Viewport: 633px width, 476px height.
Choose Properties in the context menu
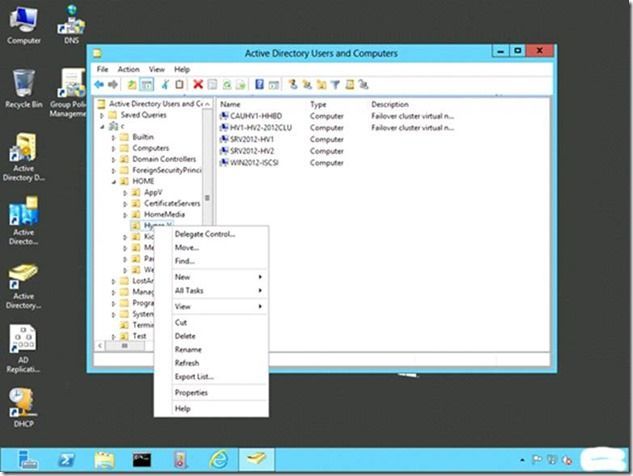click(x=212, y=392)
